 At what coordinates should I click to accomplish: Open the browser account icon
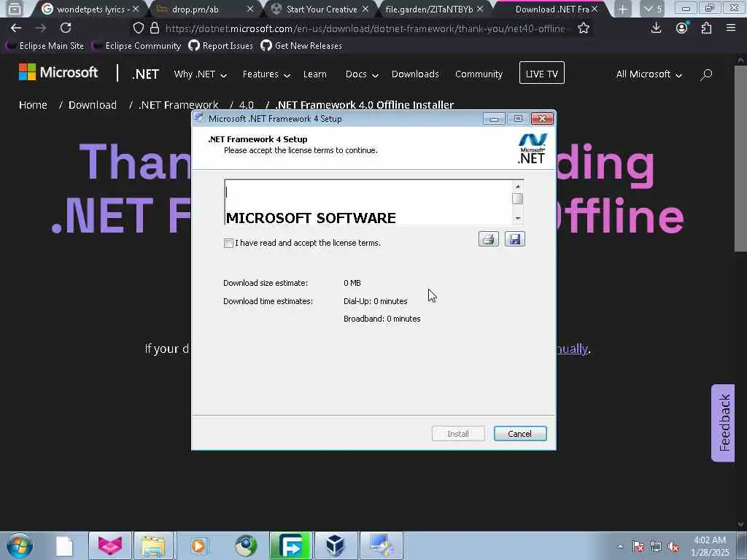(682, 28)
